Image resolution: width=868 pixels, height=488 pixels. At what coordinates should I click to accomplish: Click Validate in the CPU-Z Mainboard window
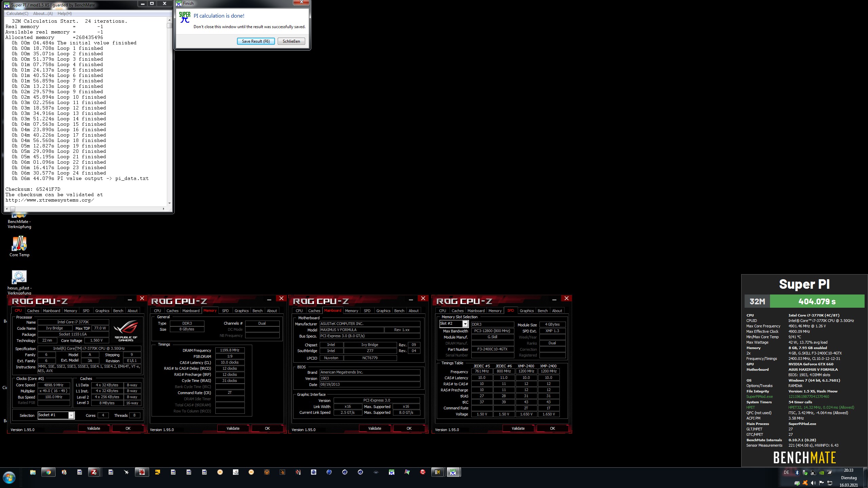click(375, 428)
